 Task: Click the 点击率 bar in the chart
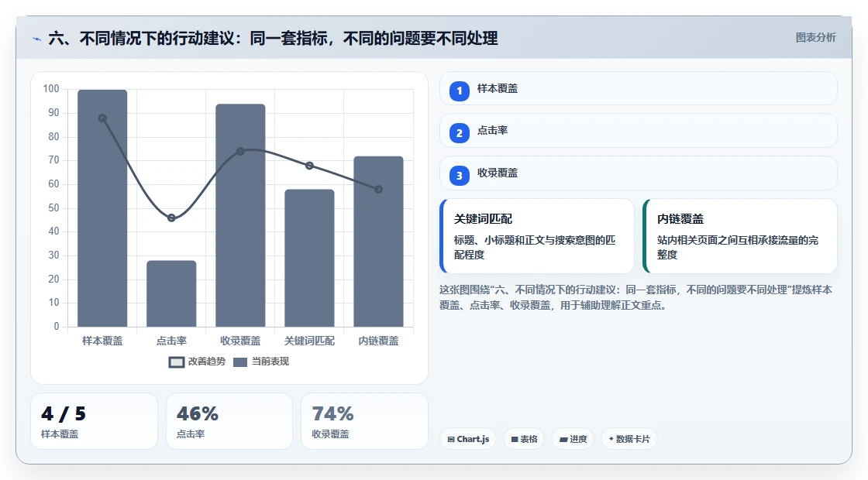point(171,293)
